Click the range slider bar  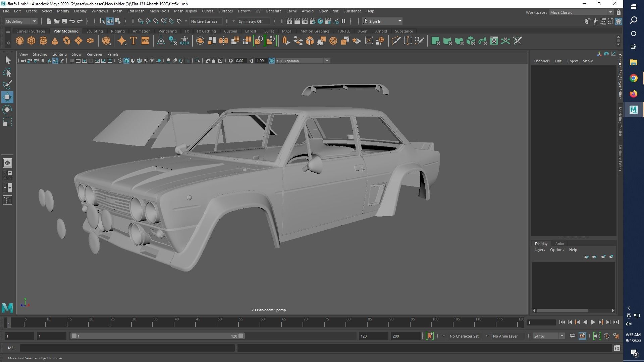pyautogui.click(x=157, y=336)
